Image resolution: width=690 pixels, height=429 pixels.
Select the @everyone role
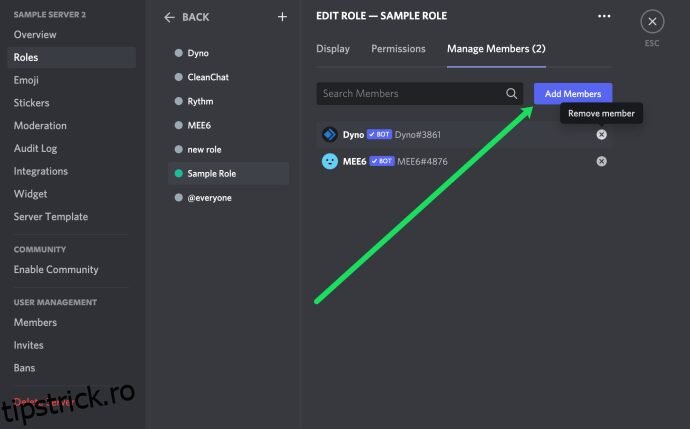tap(209, 197)
